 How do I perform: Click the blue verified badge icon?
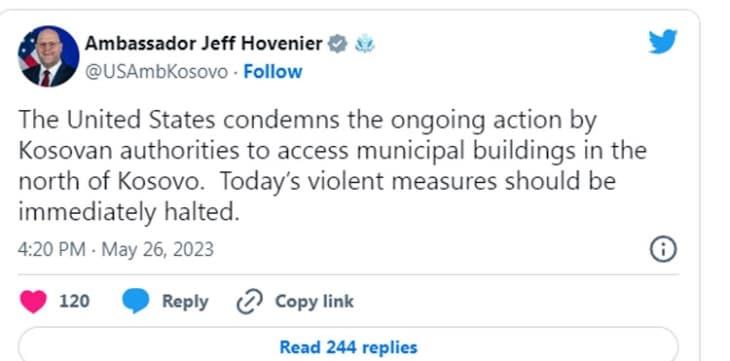point(338,44)
